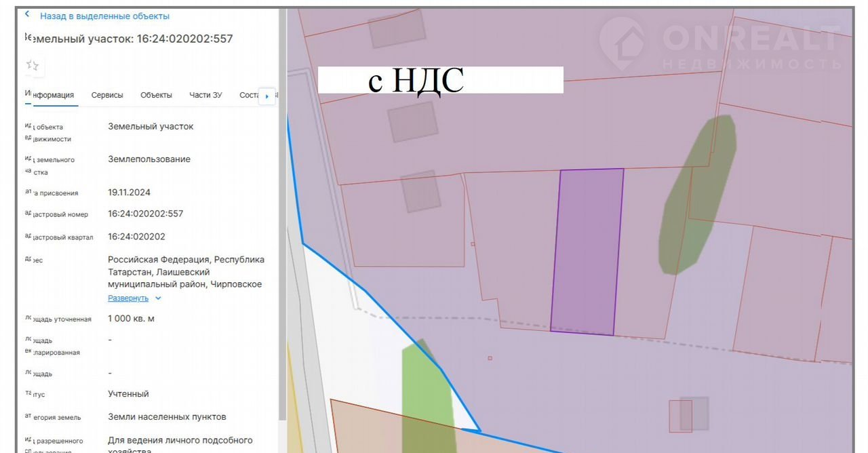Click chevron beside Развернуть
This screenshot has width=868, height=453.
[x=158, y=298]
